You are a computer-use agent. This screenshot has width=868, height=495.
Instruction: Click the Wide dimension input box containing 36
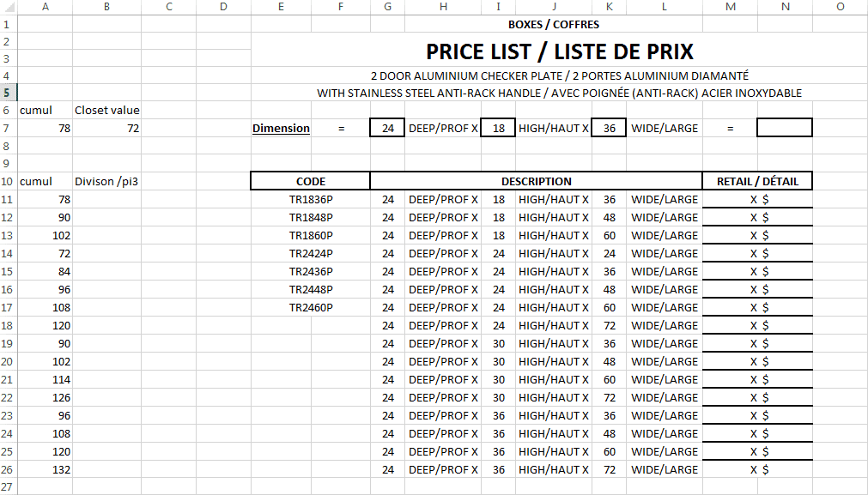609,128
